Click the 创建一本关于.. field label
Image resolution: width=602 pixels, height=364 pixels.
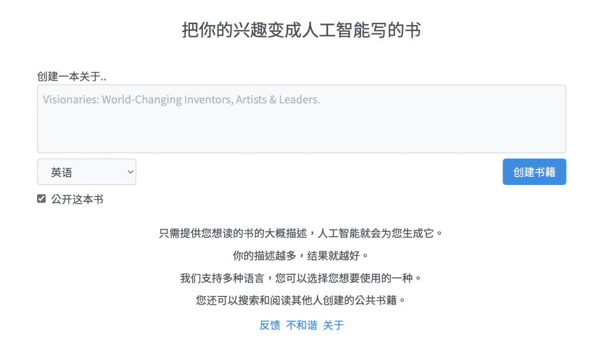(71, 76)
